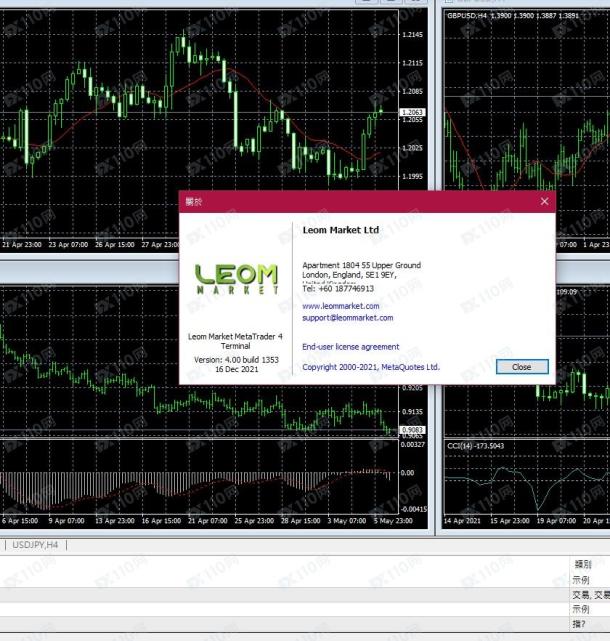
Task: Click the 21 Apr 23:00 time axis label
Action: tap(22, 244)
